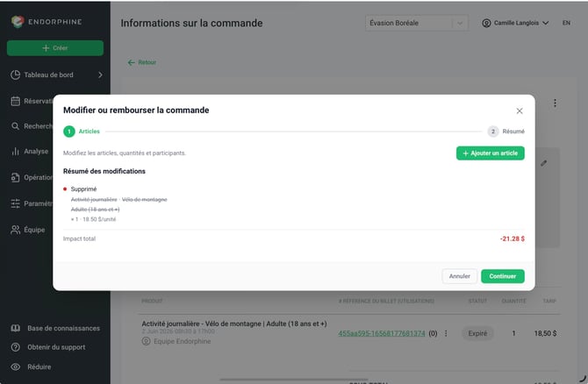Click Obtenir du support help icon
Screen dimensions: 588x384
[x=16, y=347]
